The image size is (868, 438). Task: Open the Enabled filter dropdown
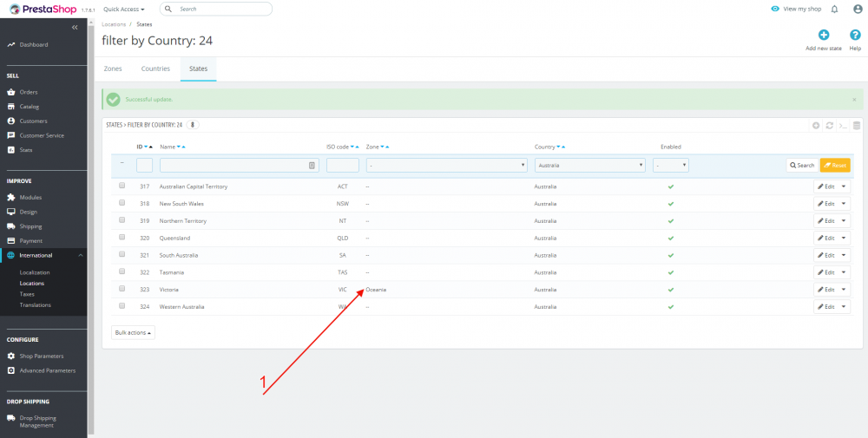pos(671,166)
